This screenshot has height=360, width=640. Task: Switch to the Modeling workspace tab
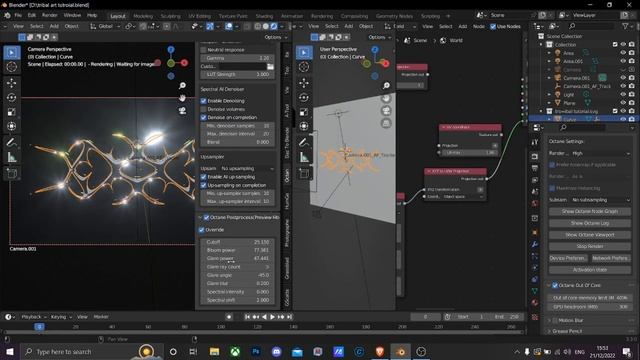coord(143,16)
